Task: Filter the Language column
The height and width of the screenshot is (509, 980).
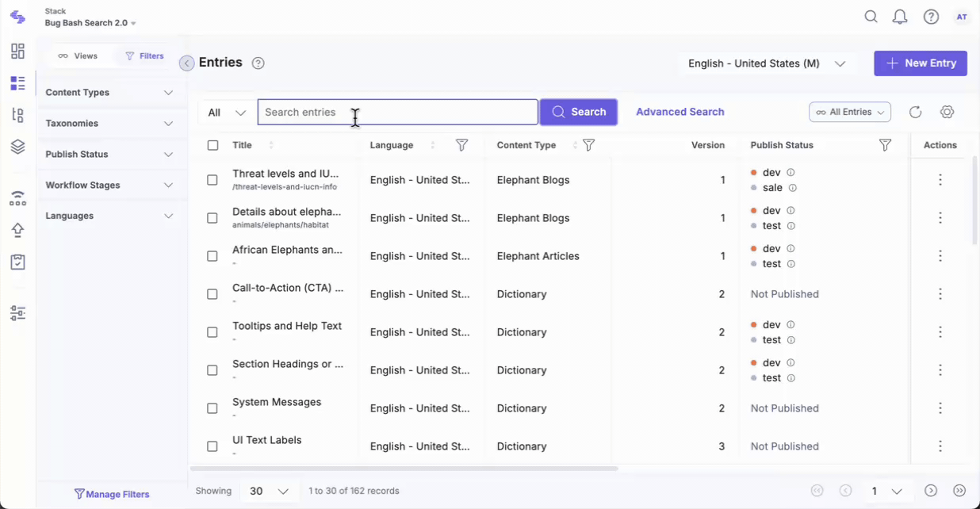Action: 461,145
